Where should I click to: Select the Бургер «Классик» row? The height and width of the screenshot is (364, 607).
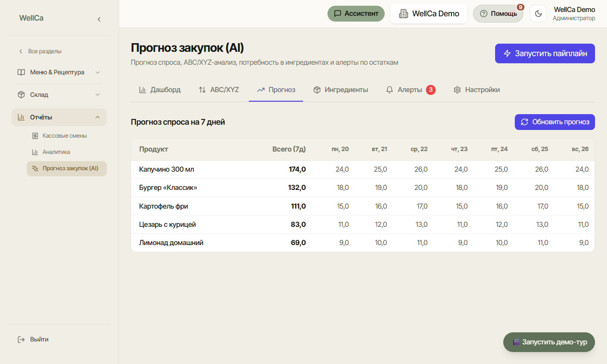pos(363,188)
